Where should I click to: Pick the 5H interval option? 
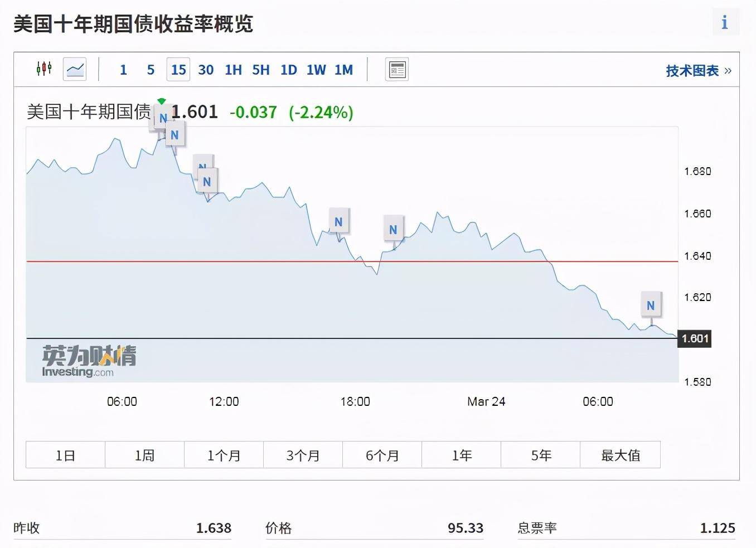260,70
